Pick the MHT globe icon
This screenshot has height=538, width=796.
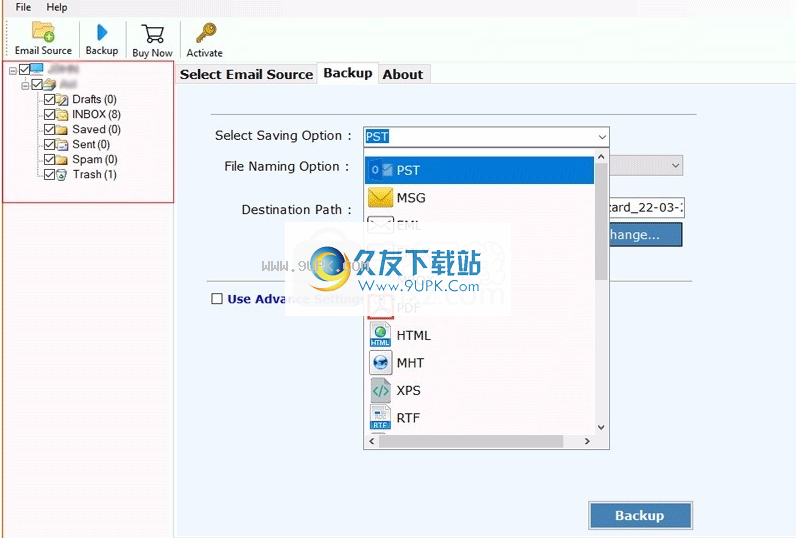pos(380,362)
